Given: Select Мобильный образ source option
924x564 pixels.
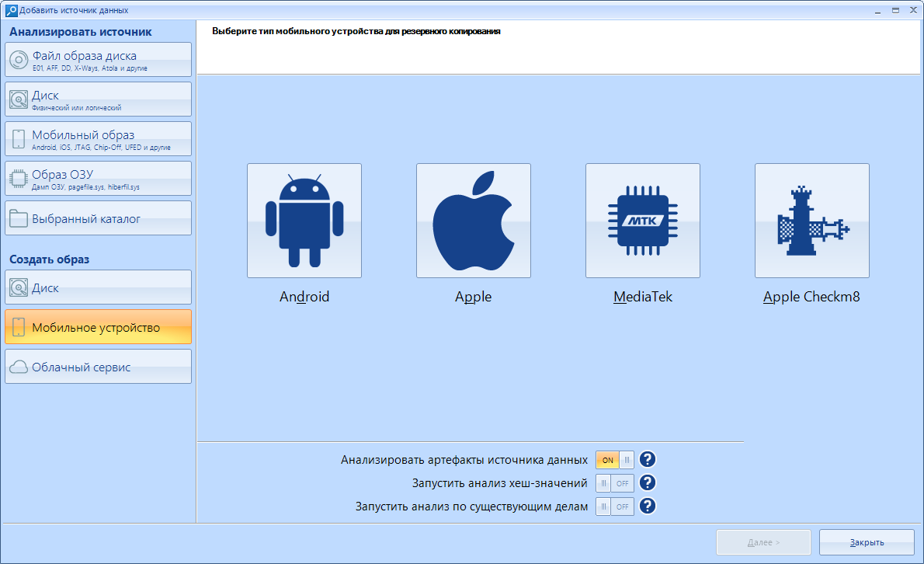Looking at the screenshot, I should tap(98, 138).
